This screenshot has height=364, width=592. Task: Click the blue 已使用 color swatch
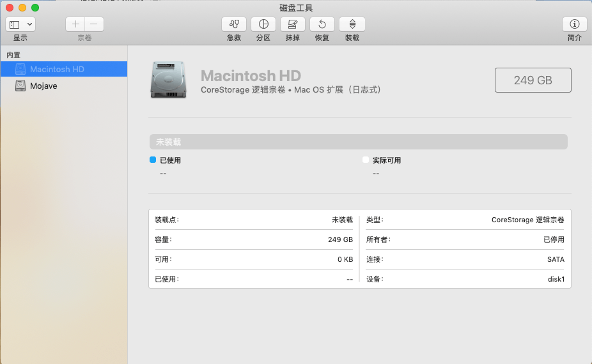(153, 160)
